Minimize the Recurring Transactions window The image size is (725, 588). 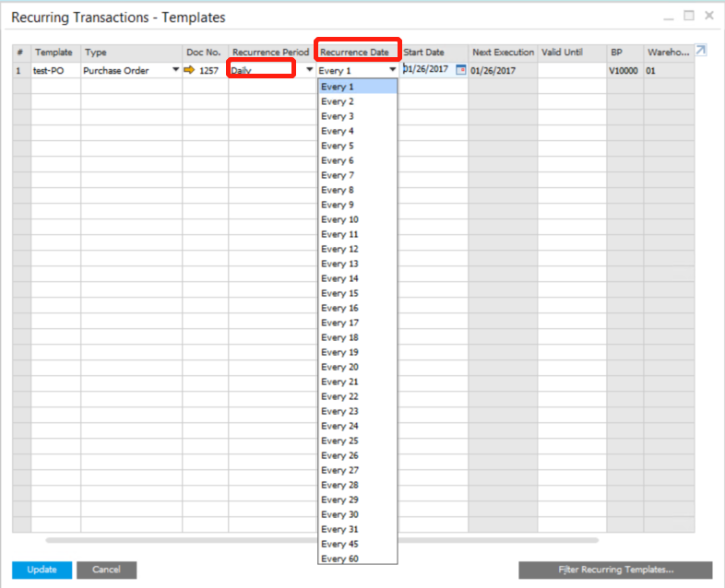[x=668, y=16]
